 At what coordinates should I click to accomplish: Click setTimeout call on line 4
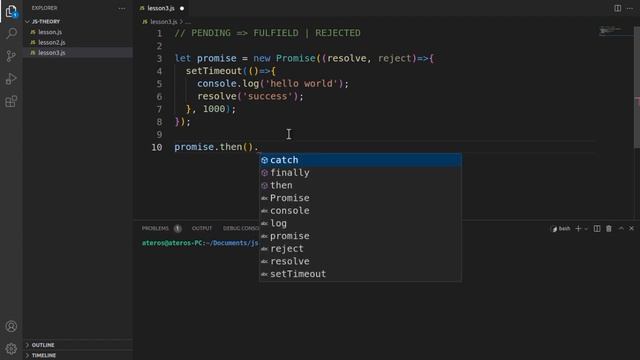[214, 71]
